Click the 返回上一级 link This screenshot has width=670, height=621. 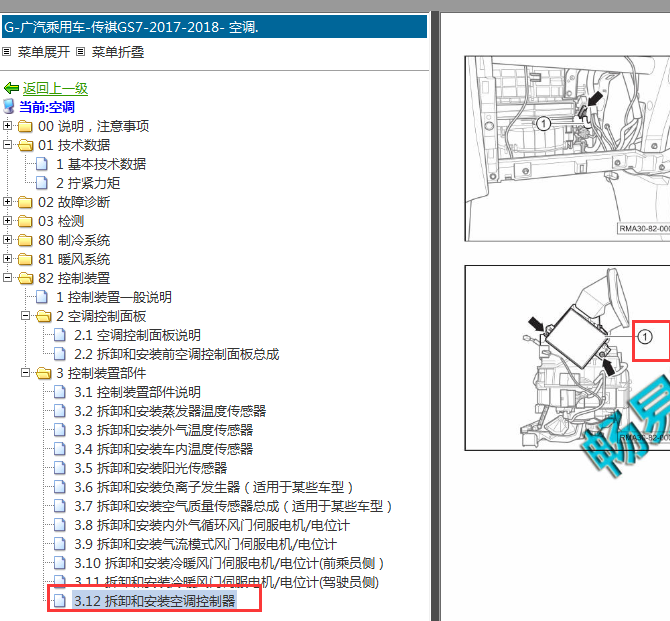pos(55,88)
